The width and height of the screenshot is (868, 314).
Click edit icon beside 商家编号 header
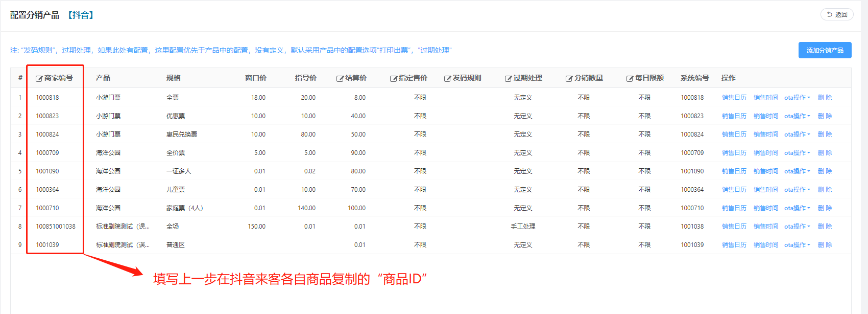[39, 78]
